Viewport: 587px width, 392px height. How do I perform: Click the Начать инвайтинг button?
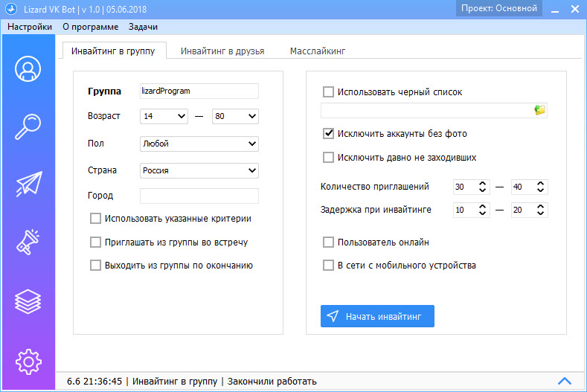(377, 316)
